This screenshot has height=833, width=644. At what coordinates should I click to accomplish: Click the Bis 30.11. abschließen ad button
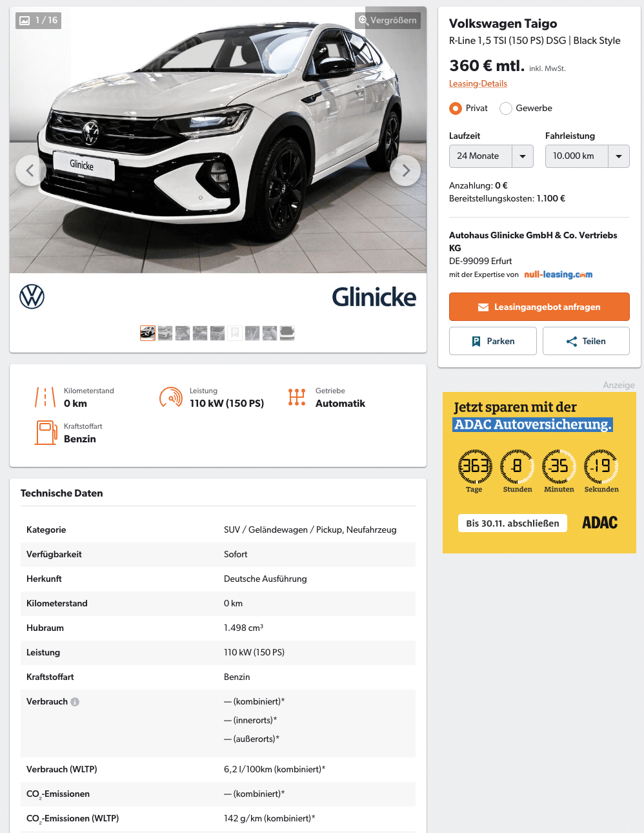point(512,523)
